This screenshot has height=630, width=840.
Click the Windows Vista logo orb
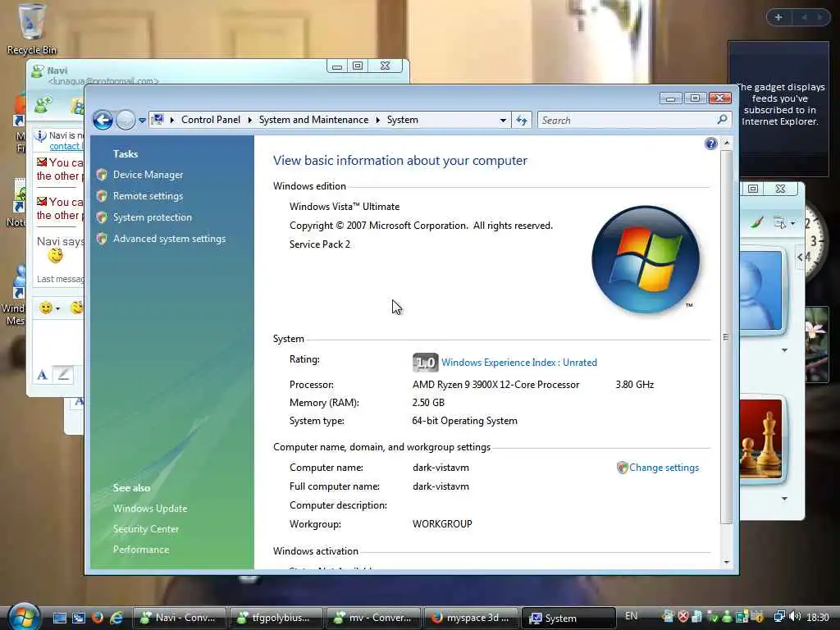646,260
